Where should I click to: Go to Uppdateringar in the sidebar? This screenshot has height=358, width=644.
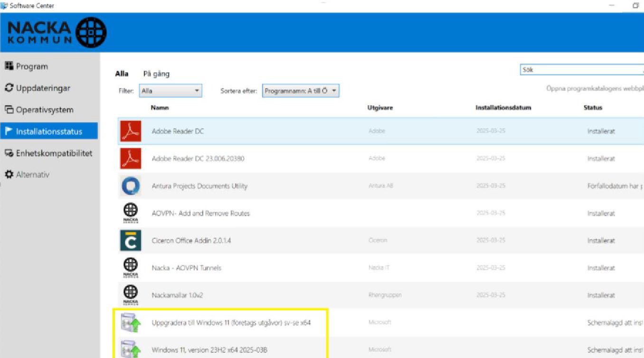[x=43, y=88]
